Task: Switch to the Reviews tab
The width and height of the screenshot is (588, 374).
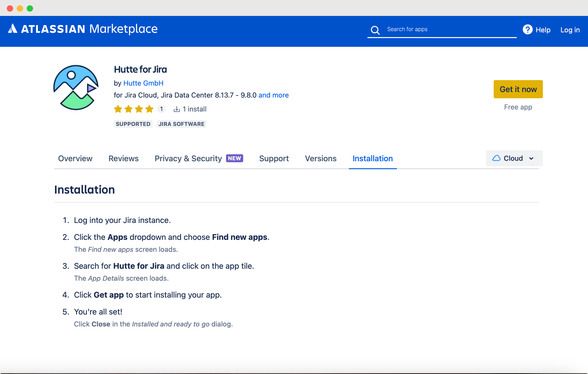Action: (x=123, y=159)
